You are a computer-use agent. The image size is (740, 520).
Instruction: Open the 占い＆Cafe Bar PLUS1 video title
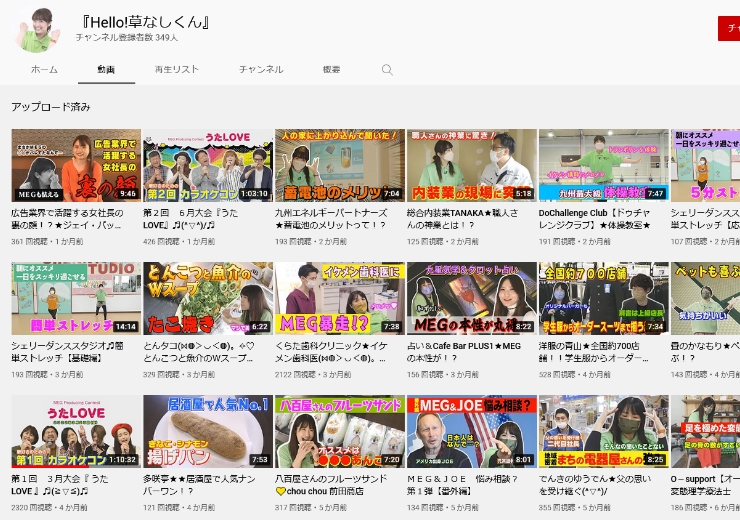pyautogui.click(x=470, y=352)
